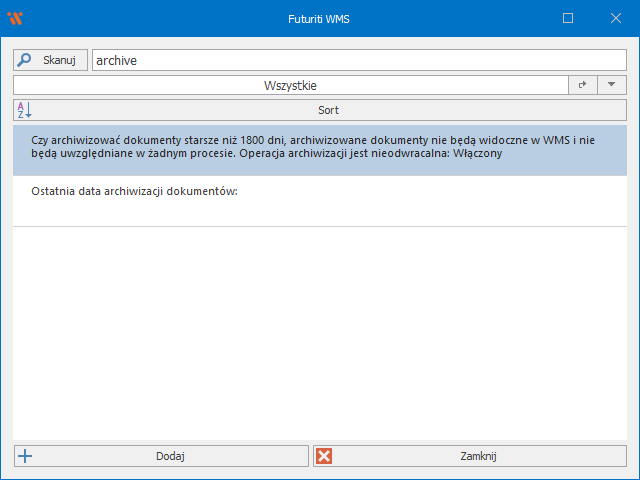
Task: Maximize the Futuriti WMS window
Action: tap(568, 18)
